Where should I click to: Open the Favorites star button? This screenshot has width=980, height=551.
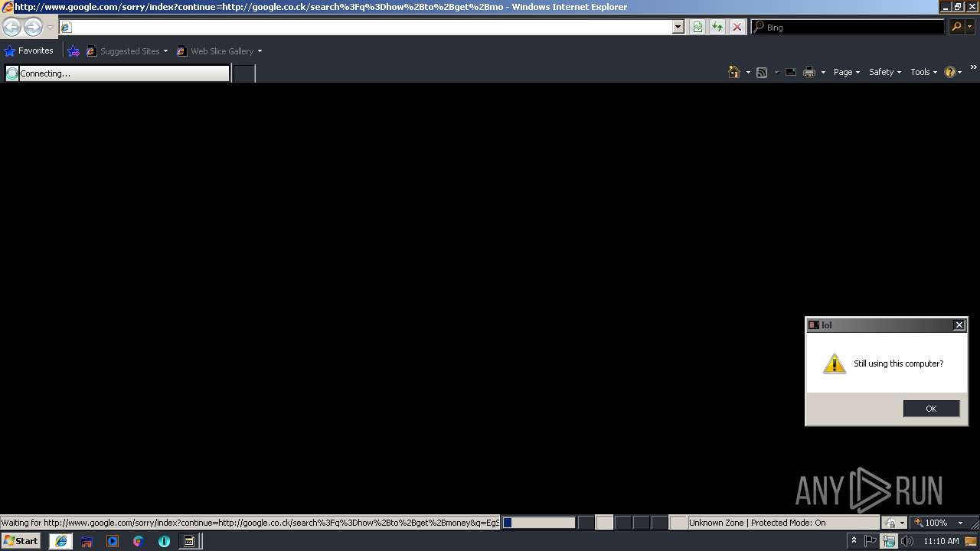(x=29, y=51)
